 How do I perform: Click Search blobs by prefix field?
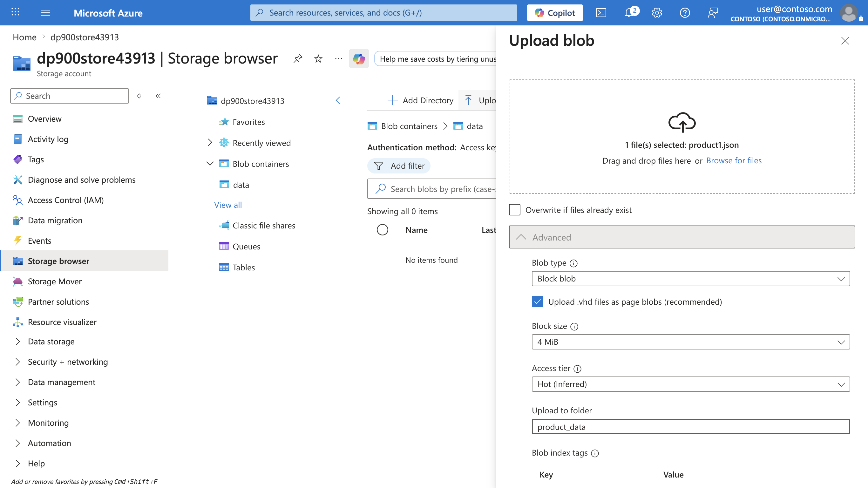tap(432, 189)
